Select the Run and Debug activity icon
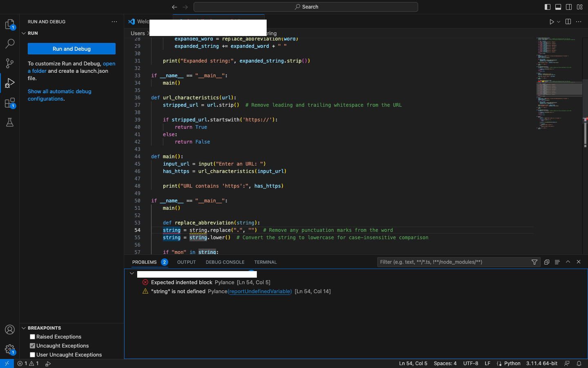This screenshot has width=588, height=368. pyautogui.click(x=10, y=83)
